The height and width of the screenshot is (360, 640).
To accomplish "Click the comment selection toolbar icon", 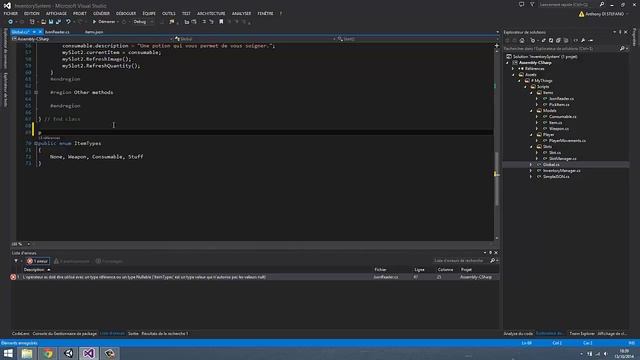I will 204,22.
